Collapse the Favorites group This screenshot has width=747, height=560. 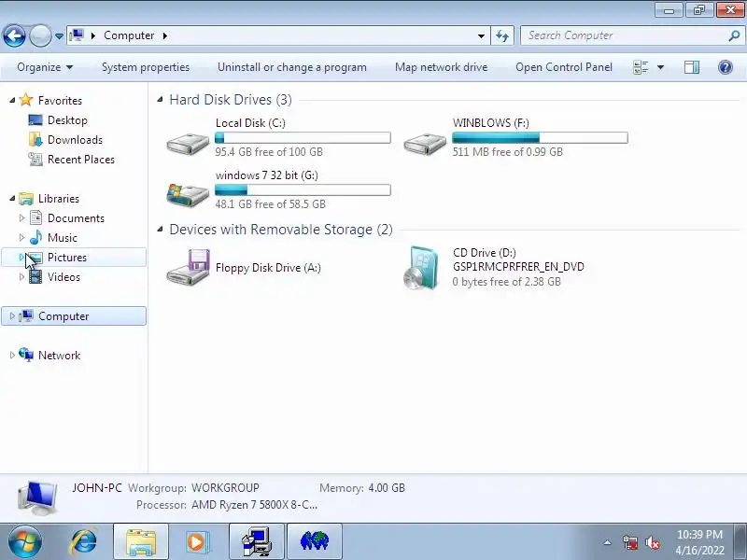pyautogui.click(x=12, y=100)
